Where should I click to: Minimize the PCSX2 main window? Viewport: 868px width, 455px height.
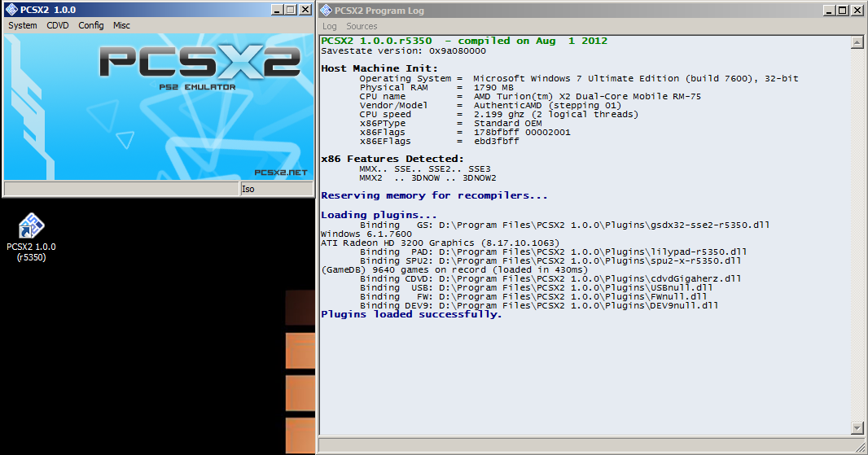[277, 10]
